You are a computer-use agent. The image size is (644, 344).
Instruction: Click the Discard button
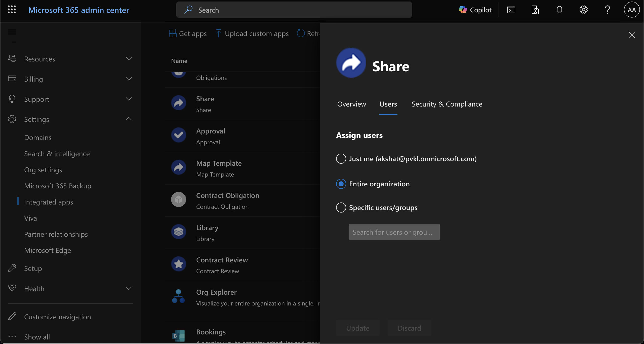tap(409, 328)
